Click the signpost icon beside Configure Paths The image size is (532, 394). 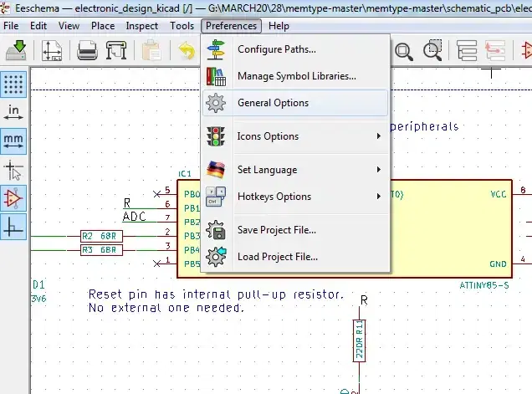pyautogui.click(x=216, y=49)
